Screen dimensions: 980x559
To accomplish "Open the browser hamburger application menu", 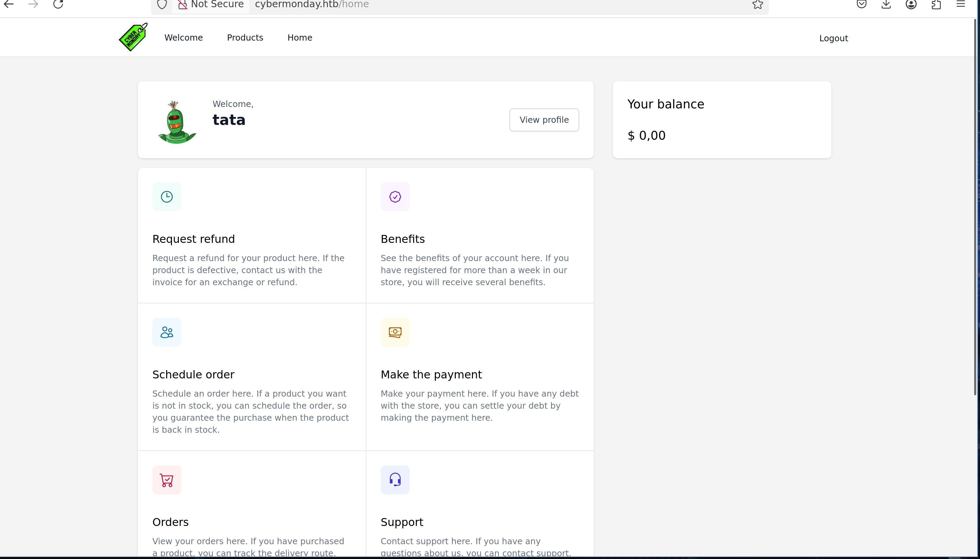I will click(x=960, y=4).
